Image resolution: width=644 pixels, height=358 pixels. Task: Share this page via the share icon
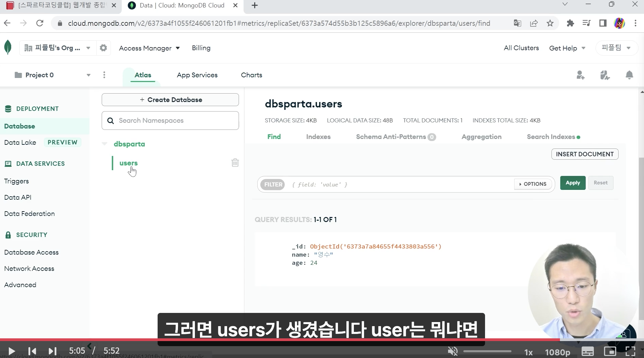point(534,23)
